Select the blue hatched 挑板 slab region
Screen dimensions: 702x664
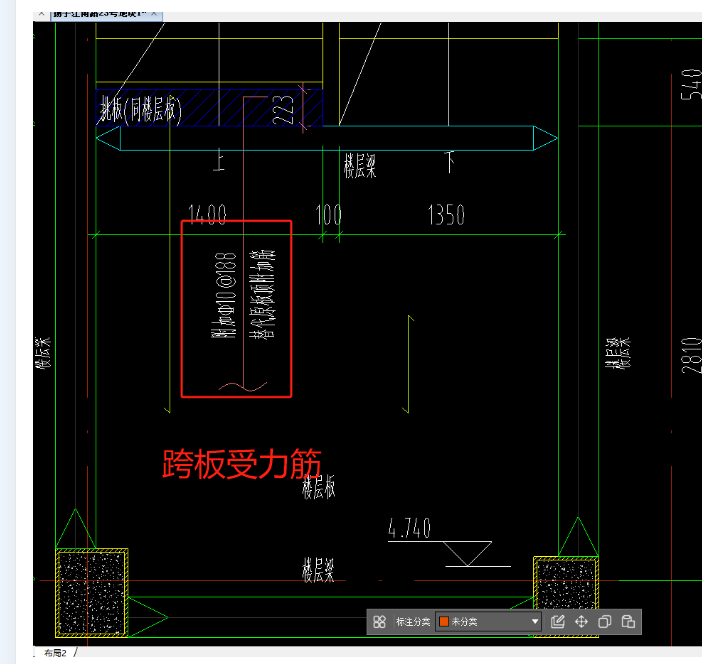(x=209, y=107)
